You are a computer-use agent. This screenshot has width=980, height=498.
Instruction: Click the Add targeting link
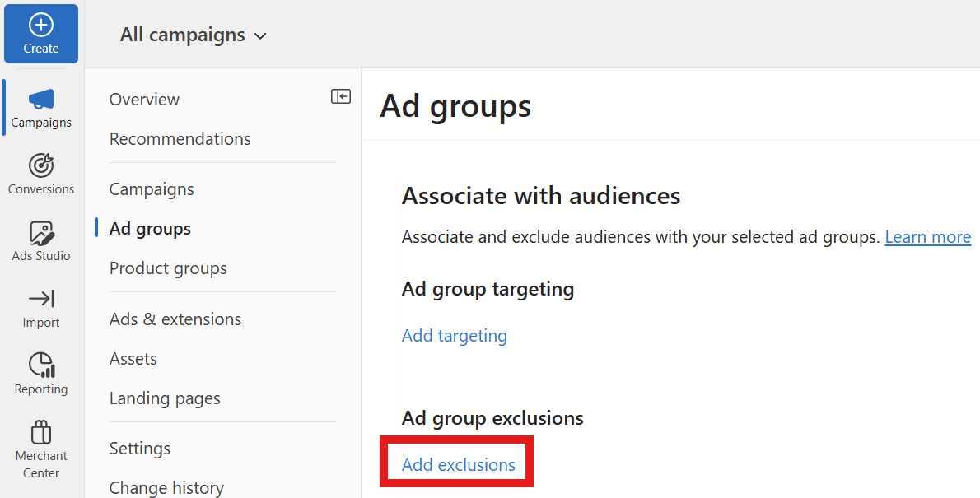click(x=455, y=336)
